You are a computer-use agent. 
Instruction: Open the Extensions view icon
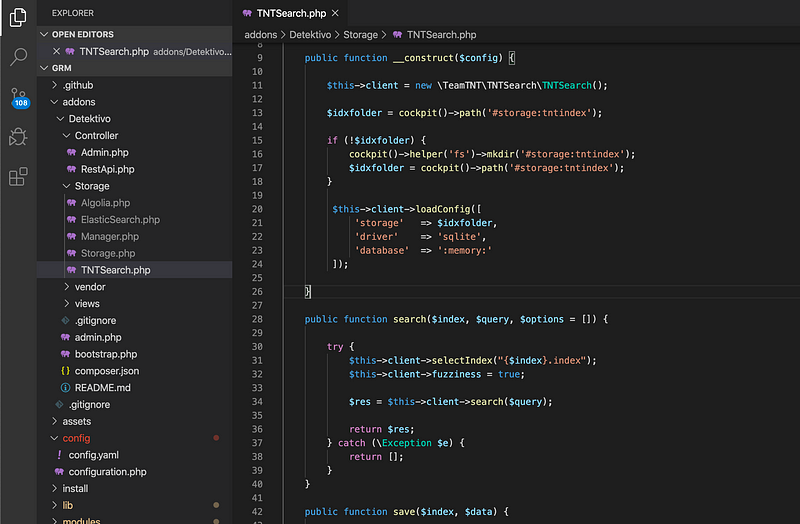pyautogui.click(x=18, y=177)
